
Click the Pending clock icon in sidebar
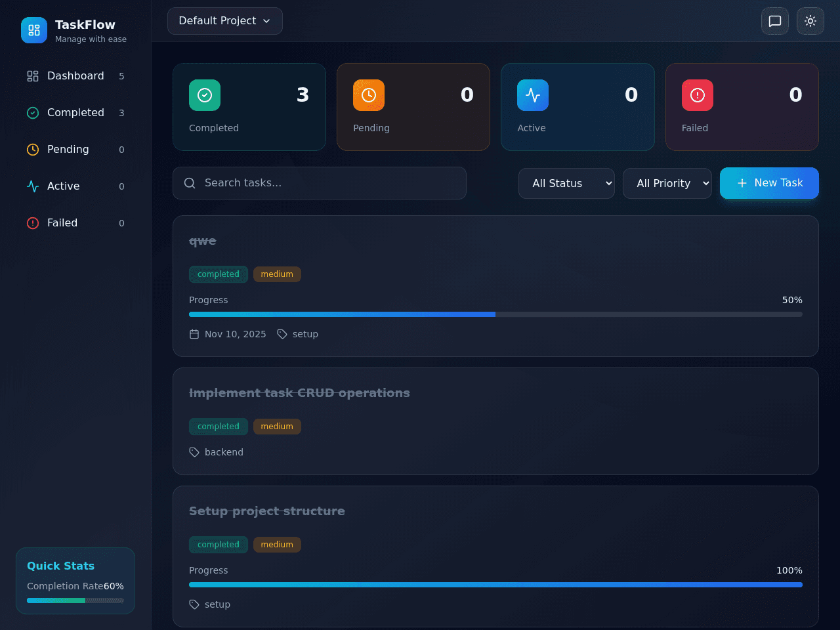coord(33,150)
